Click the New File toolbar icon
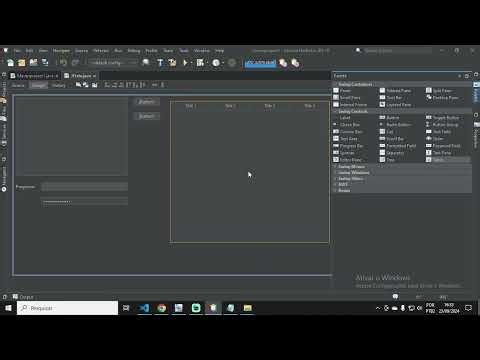480x360 pixels. click(x=10, y=62)
